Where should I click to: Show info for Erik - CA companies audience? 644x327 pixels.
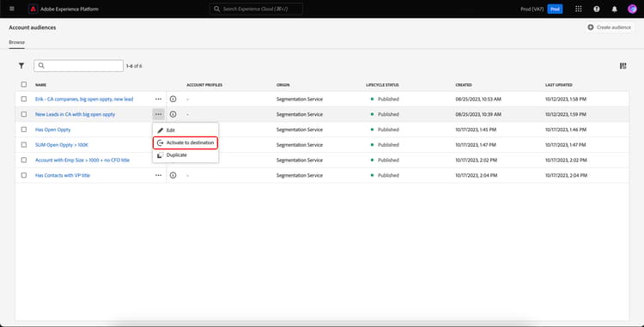click(x=173, y=99)
